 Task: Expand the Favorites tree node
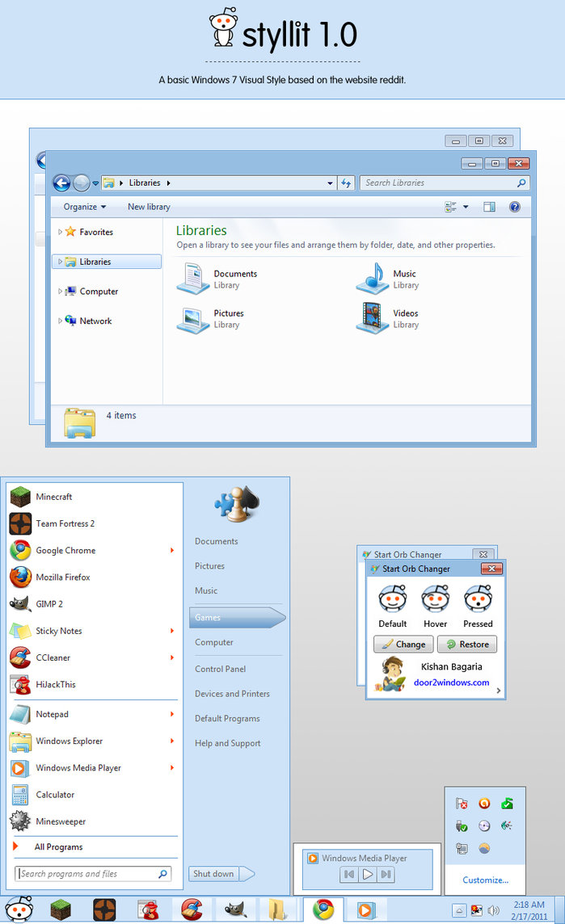(60, 232)
